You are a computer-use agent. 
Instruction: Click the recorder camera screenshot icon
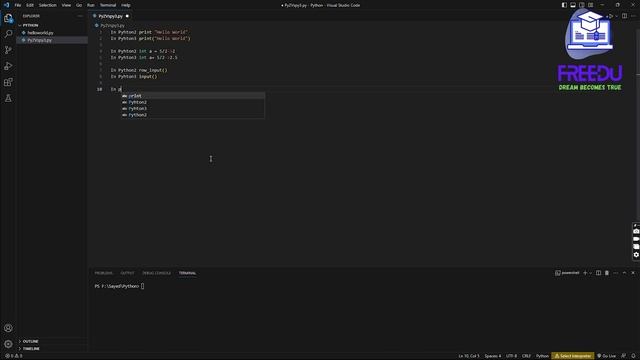[x=636, y=231]
